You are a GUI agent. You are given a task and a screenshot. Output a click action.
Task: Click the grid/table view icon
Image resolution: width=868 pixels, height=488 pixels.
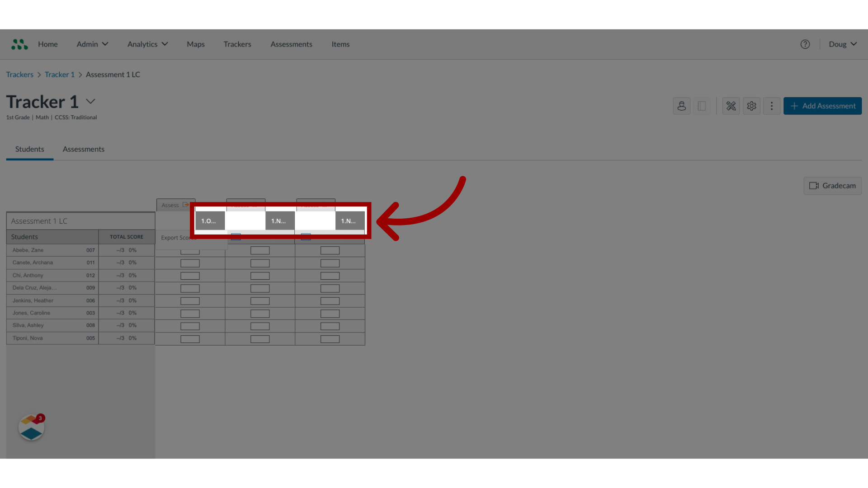(x=702, y=105)
